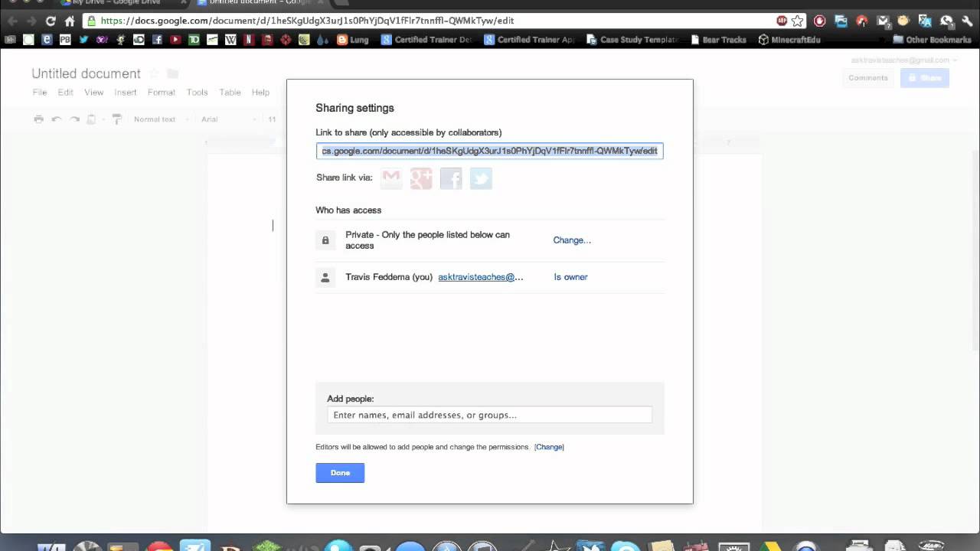Open AdBlock Plus icon in address bar
980x551 pixels.
click(782, 21)
